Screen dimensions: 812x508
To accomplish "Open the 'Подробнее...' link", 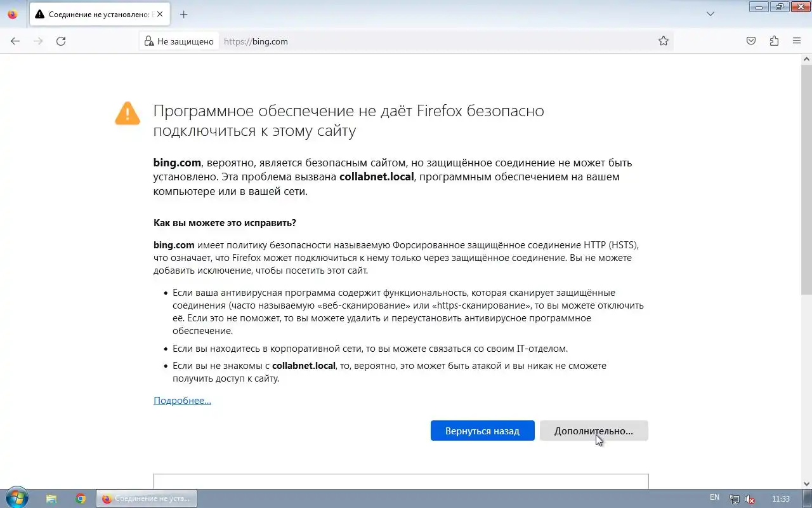I will coord(182,401).
